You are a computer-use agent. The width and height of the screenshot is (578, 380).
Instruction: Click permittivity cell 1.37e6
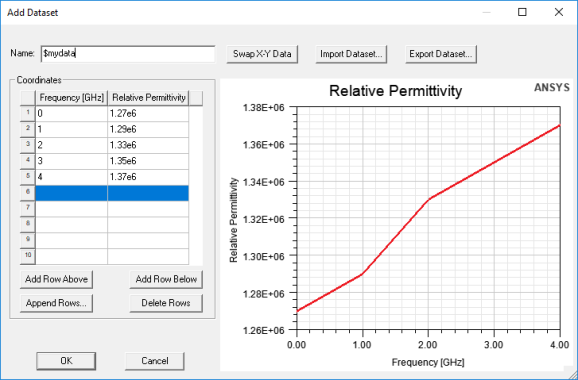click(x=148, y=177)
